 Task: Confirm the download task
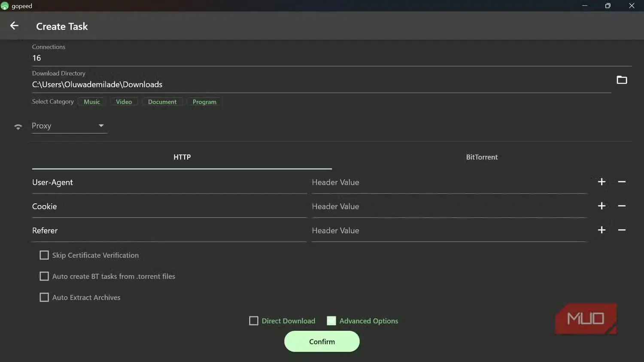click(x=322, y=341)
